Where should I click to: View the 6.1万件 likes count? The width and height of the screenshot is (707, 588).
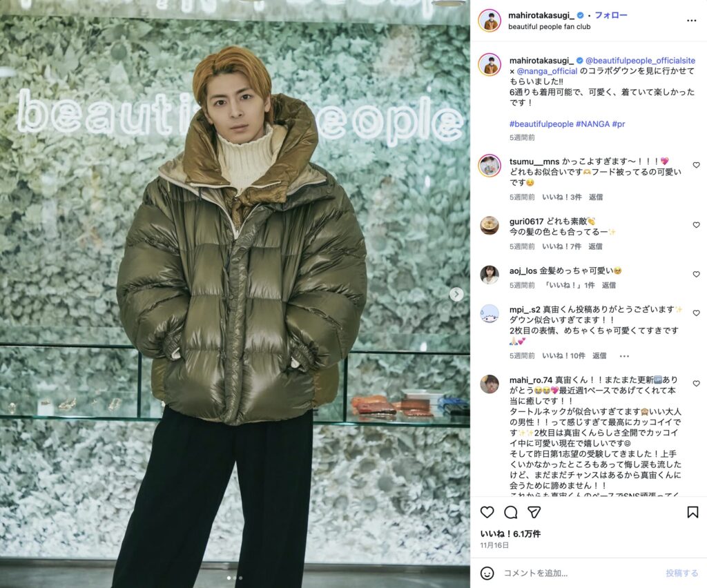pyautogui.click(x=510, y=534)
